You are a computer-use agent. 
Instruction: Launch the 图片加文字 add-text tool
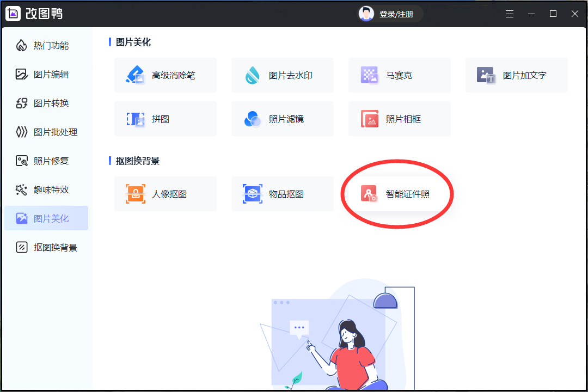click(x=516, y=75)
